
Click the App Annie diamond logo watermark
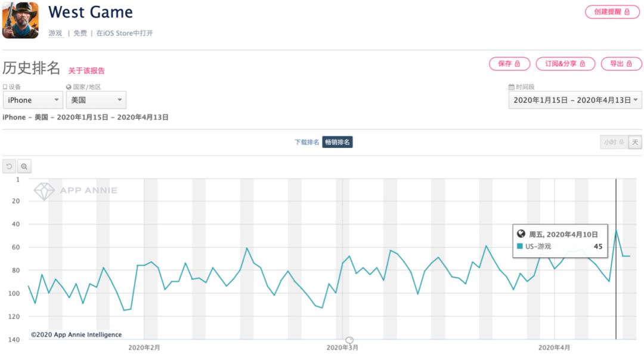44,191
